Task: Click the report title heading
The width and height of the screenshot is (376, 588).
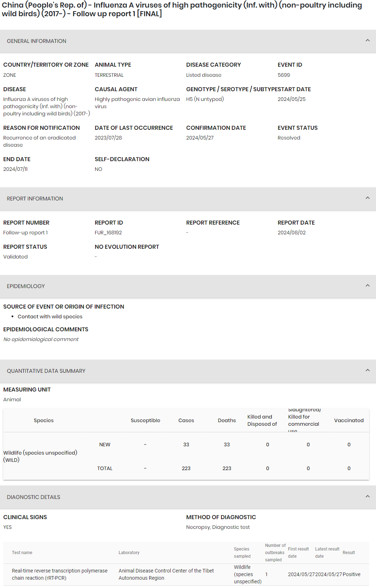Action: tap(182, 9)
